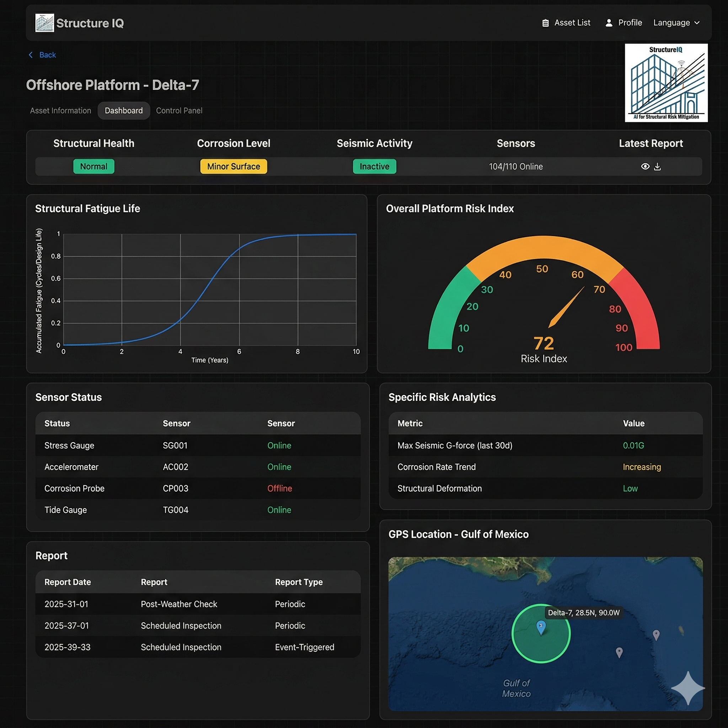This screenshot has height=728, width=728.
Task: Click the upper right gray map marker
Action: tap(656, 635)
